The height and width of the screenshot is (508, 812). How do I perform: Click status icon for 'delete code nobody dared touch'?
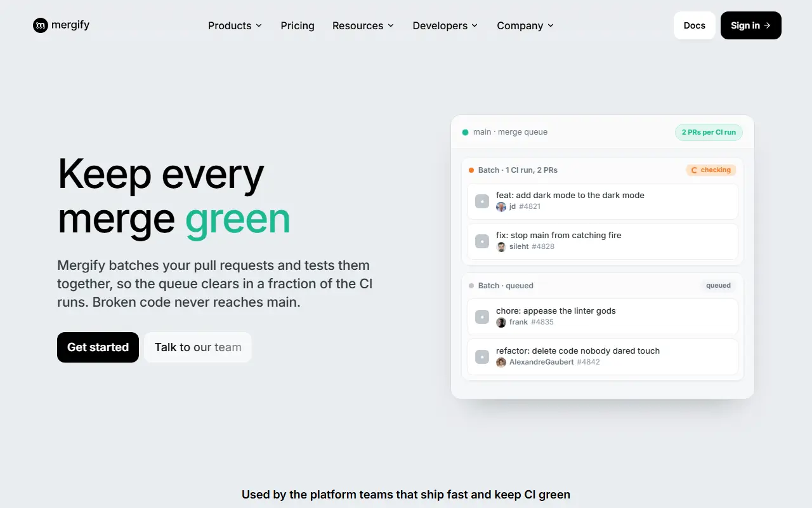coord(482,357)
